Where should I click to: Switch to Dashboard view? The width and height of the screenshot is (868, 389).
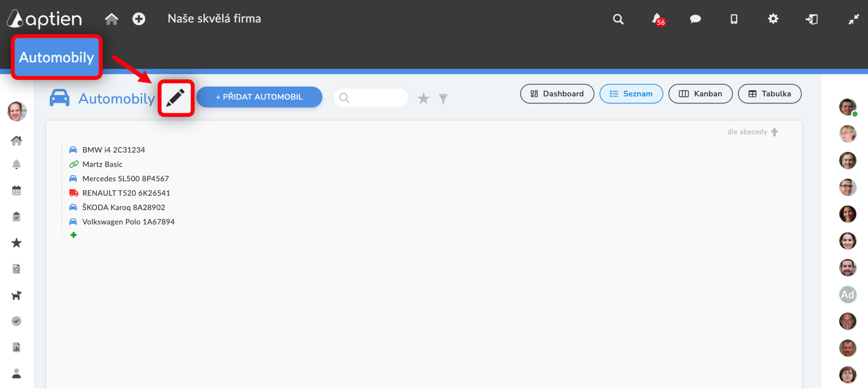[557, 94]
